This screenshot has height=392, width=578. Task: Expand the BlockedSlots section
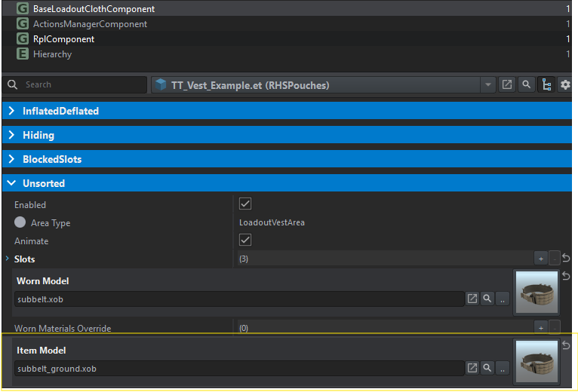pos(51,160)
